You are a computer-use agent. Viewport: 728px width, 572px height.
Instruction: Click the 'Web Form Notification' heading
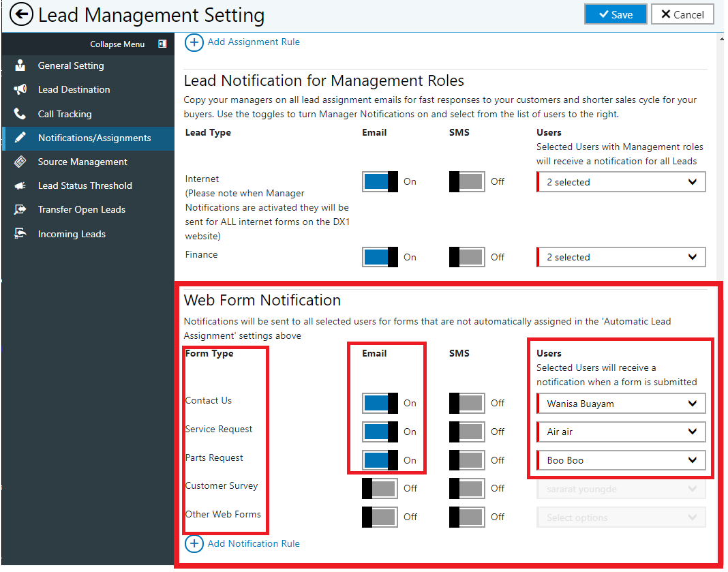pyautogui.click(x=262, y=301)
